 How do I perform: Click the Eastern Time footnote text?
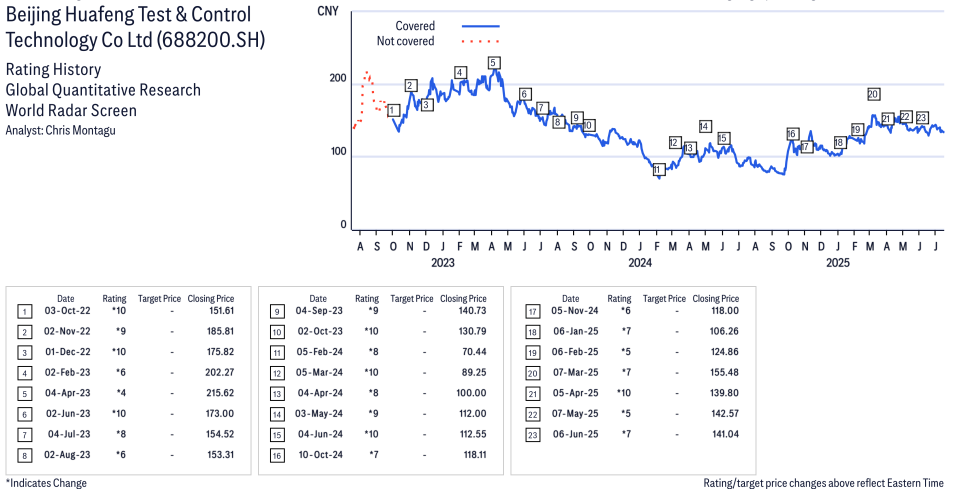click(824, 483)
